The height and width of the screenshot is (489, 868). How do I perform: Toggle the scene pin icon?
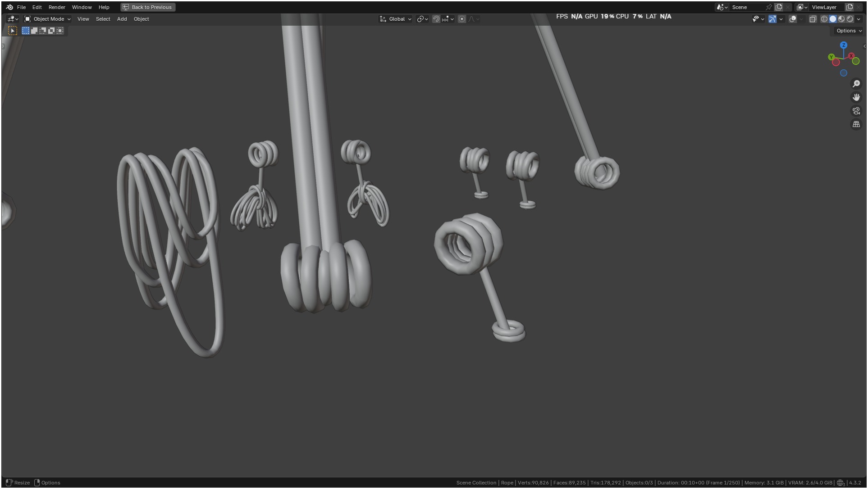769,7
